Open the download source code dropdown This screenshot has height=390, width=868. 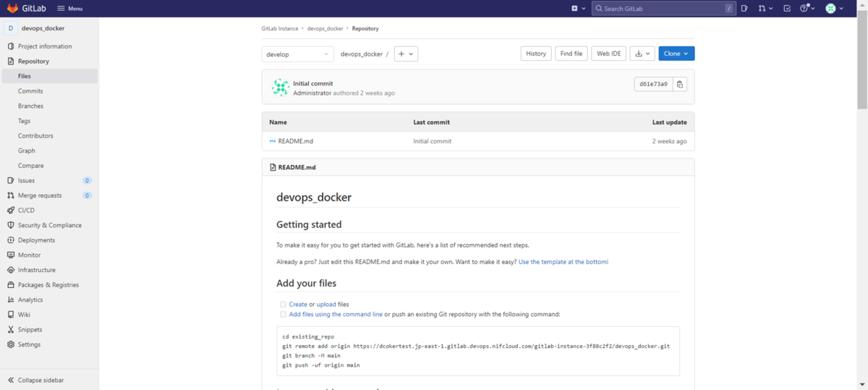[x=642, y=54]
